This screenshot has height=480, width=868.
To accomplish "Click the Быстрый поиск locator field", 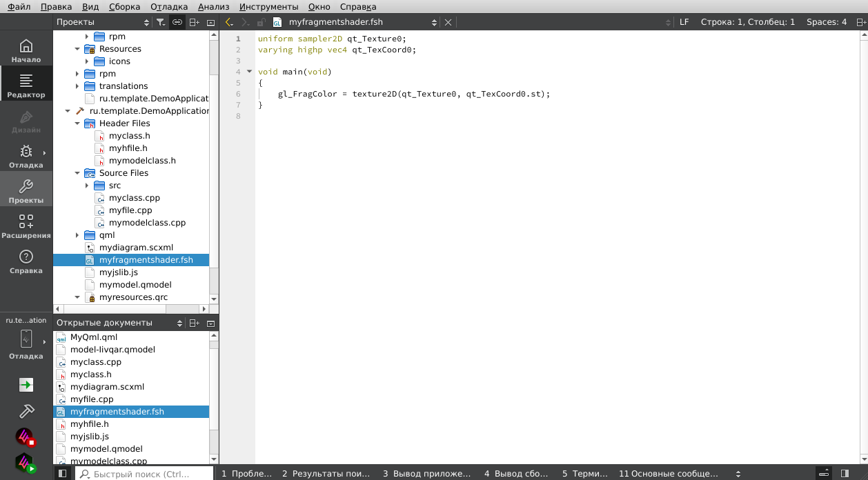I will pyautogui.click(x=145, y=474).
